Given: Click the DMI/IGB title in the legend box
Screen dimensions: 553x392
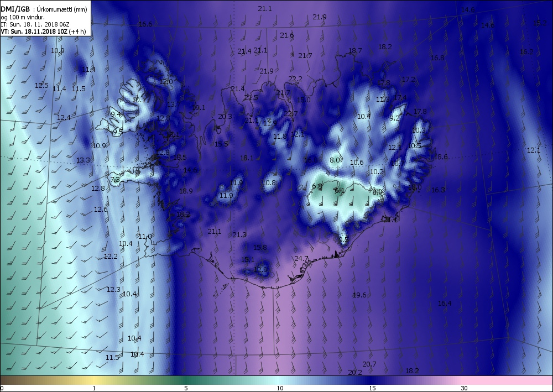Looking at the screenshot, I should pos(15,9).
